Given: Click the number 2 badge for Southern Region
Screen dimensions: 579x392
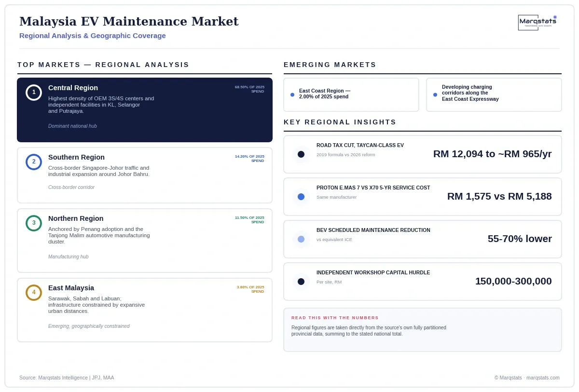Looking at the screenshot, I should (x=34, y=162).
